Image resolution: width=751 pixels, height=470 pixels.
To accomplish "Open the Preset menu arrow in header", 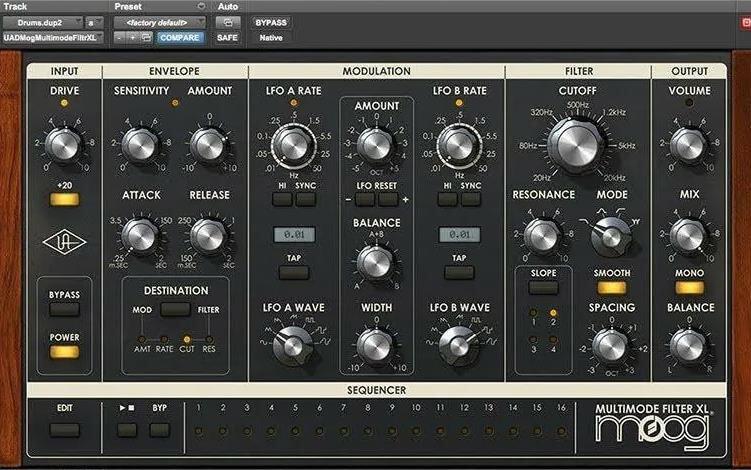I will (201, 6).
